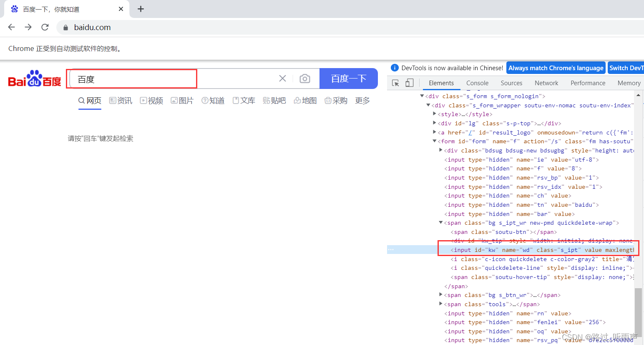This screenshot has height=345, width=644.
Task: Select the hidden input name fenlei row
Action: (525, 322)
